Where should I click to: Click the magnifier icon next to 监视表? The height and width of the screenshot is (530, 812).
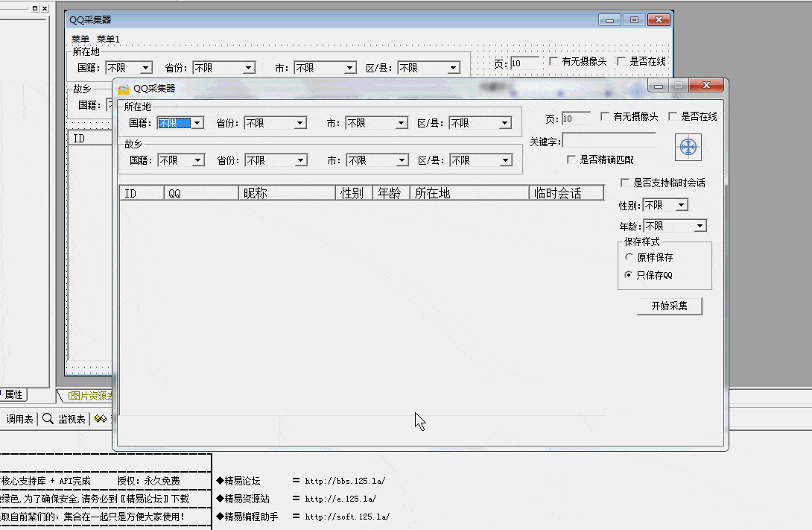48,419
